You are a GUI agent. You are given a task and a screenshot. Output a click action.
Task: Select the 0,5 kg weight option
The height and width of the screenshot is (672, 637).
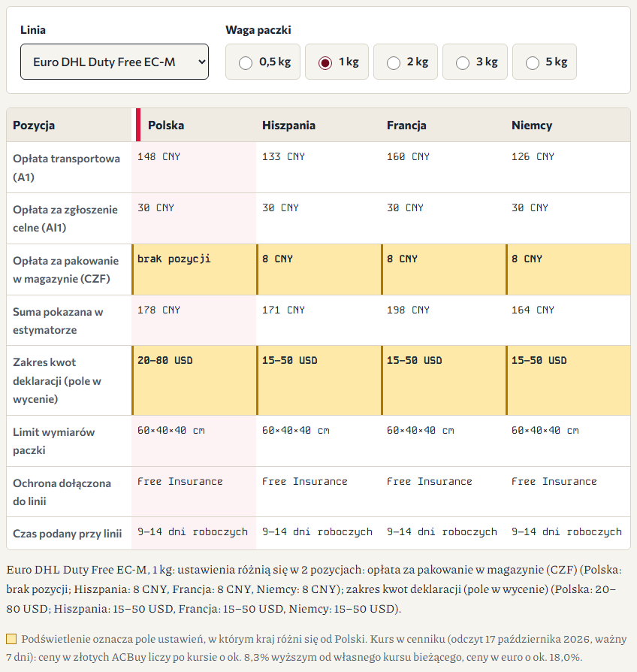[x=263, y=62]
